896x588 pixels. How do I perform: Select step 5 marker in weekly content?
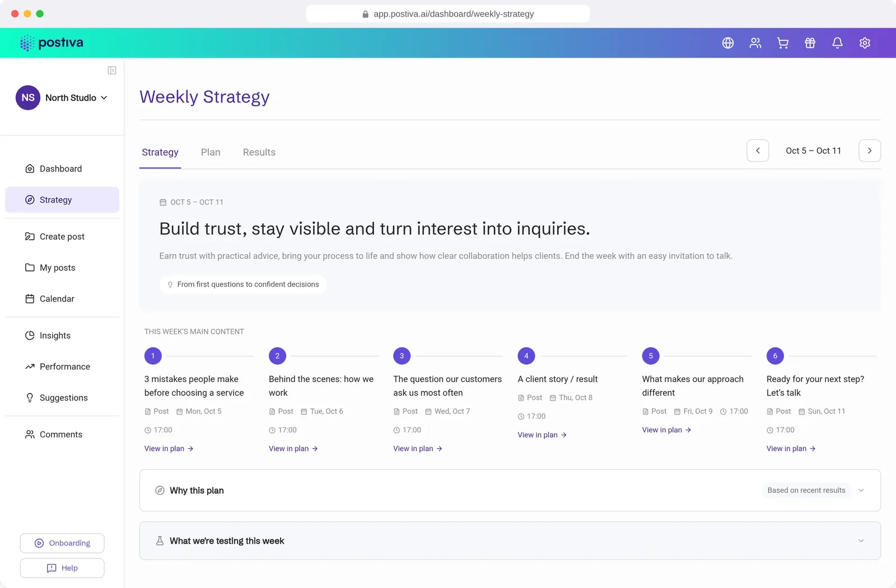click(x=651, y=356)
